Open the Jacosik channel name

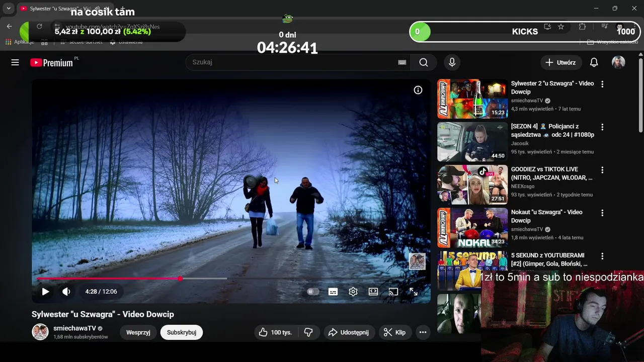(x=520, y=143)
